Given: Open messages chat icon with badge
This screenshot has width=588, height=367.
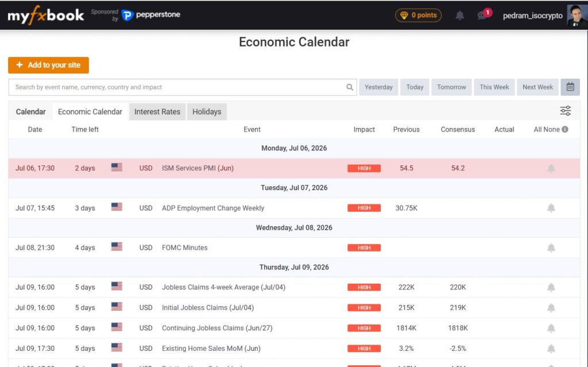Looking at the screenshot, I should coord(483,14).
